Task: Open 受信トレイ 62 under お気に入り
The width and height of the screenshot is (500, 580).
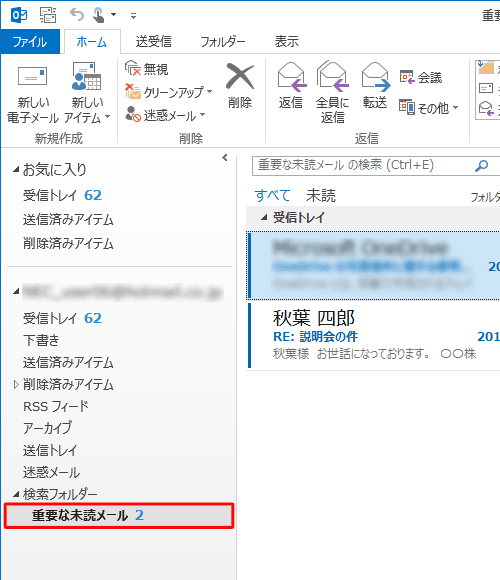Action: click(x=62, y=195)
